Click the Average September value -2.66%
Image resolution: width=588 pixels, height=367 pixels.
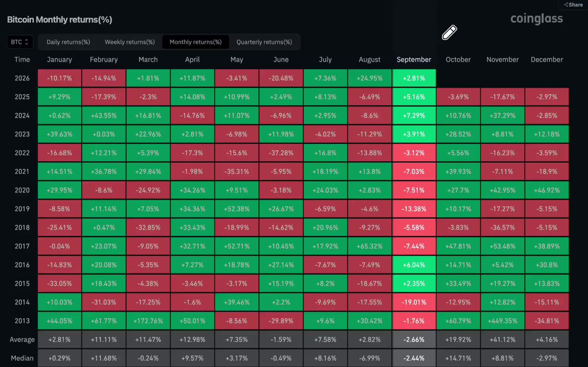414,340
